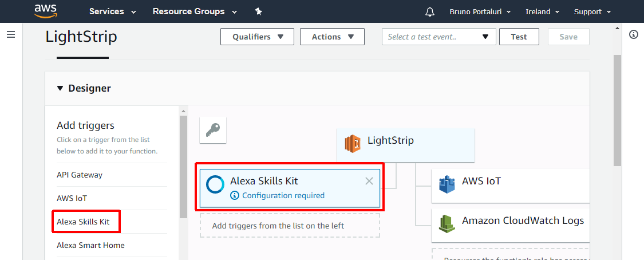
Task: Collapse the Designer section
Action: [61, 88]
